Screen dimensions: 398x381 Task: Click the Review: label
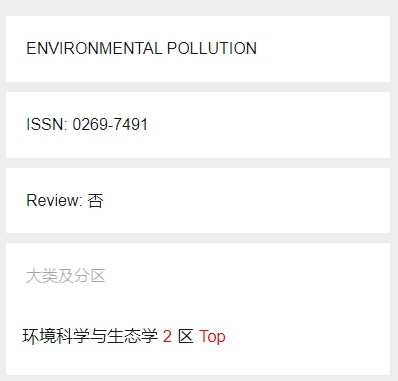pyautogui.click(x=54, y=200)
